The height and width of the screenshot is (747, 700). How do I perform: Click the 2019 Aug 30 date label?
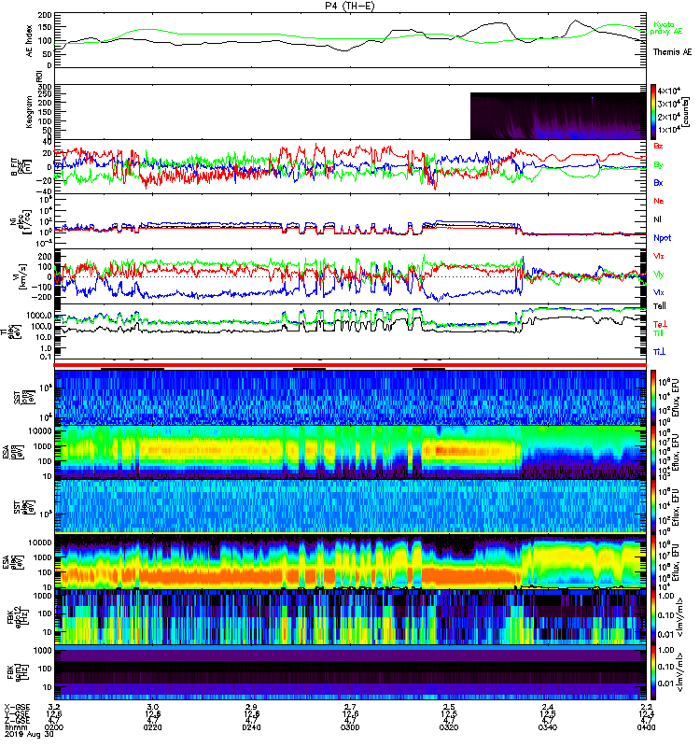29,735
